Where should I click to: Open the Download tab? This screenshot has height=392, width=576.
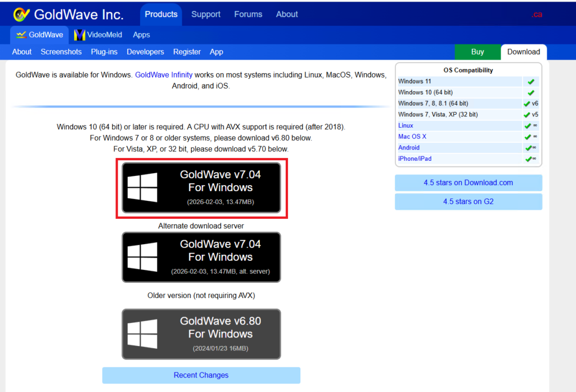click(x=523, y=52)
